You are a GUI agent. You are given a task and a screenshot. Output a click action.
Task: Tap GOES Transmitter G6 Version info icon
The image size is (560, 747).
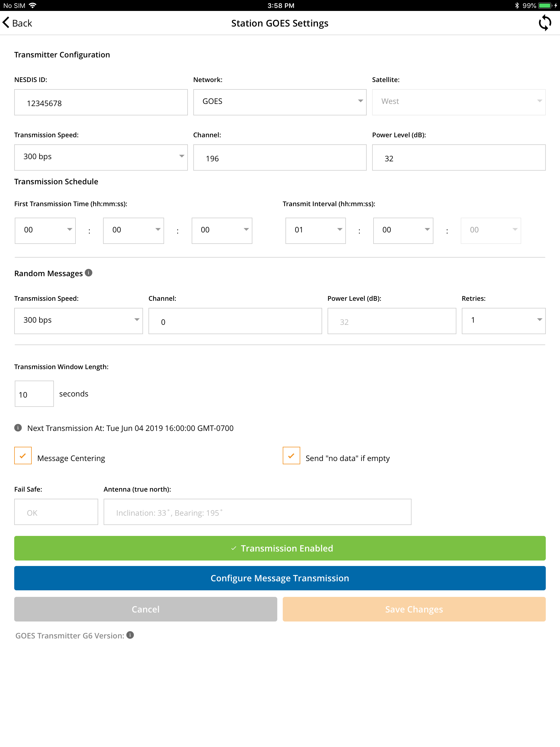130,635
